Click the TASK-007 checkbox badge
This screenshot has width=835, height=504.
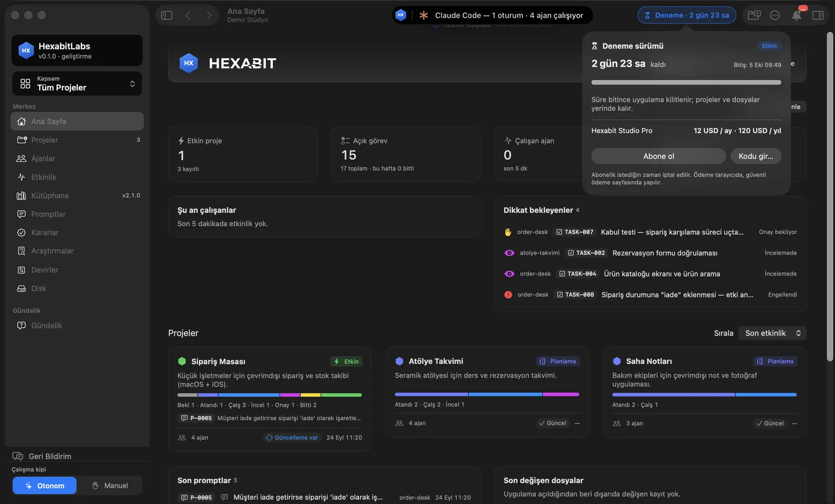click(575, 232)
